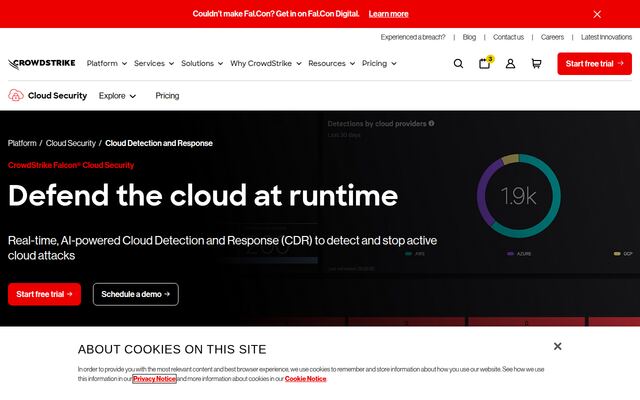Click CrowdStrike Falcon Cloud Security red text
Image resolution: width=640 pixels, height=400 pixels.
tap(71, 165)
